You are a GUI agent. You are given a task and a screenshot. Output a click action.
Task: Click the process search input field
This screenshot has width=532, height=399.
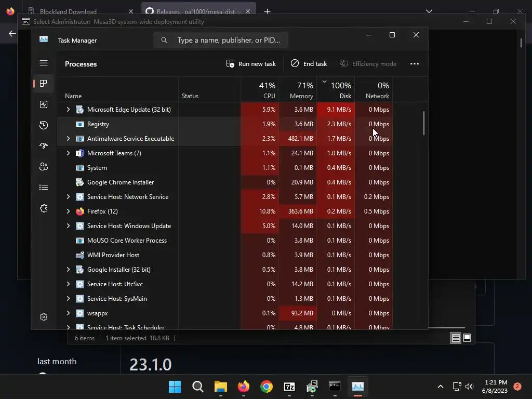[220, 40]
